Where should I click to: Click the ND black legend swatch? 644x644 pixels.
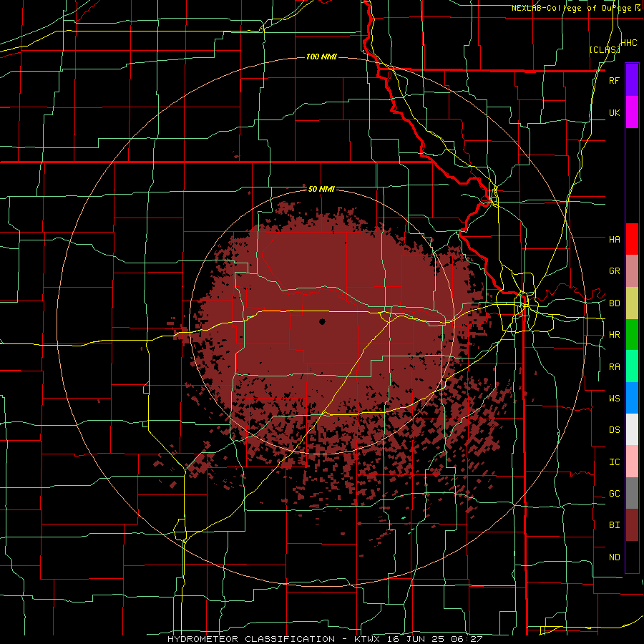point(632,557)
